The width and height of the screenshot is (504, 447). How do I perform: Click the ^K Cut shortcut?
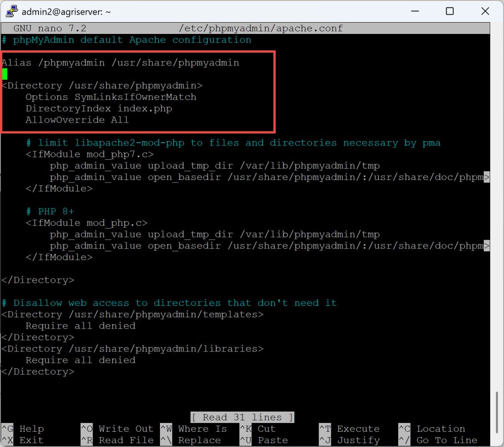point(257,429)
